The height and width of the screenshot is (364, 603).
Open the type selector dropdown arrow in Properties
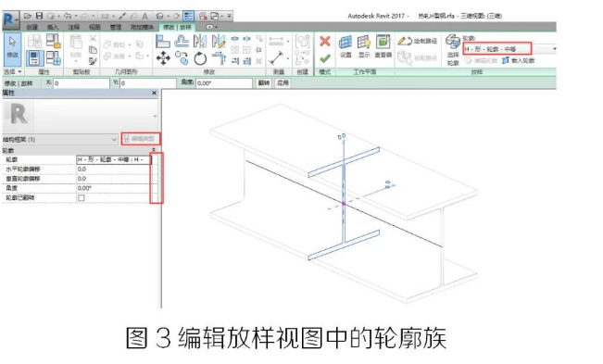point(155,116)
